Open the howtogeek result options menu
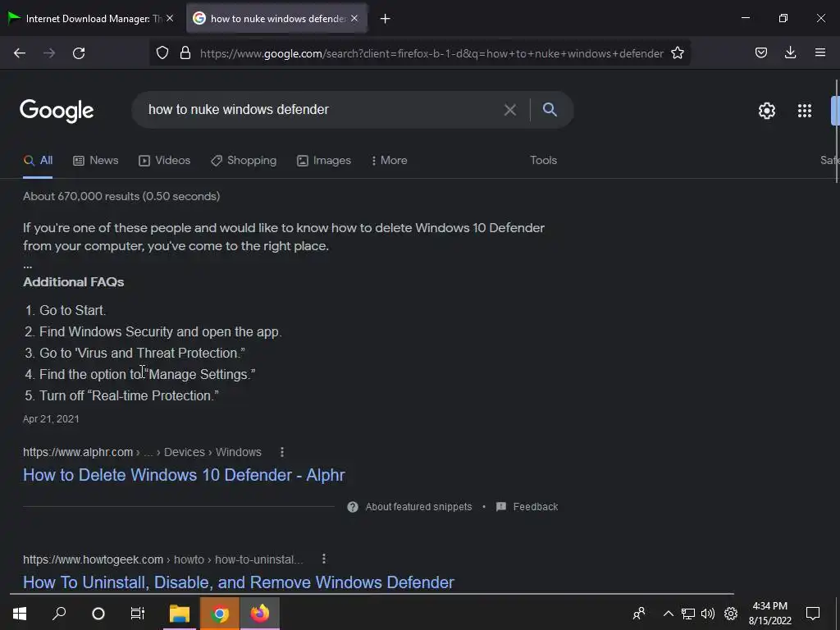This screenshot has width=840, height=630. pos(323,559)
